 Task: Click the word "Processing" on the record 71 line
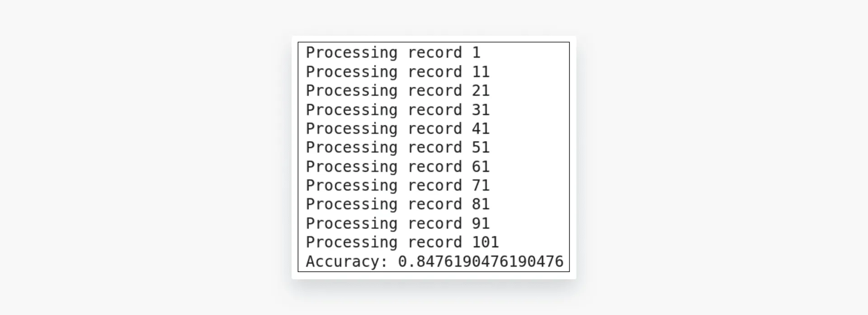pyautogui.click(x=351, y=186)
